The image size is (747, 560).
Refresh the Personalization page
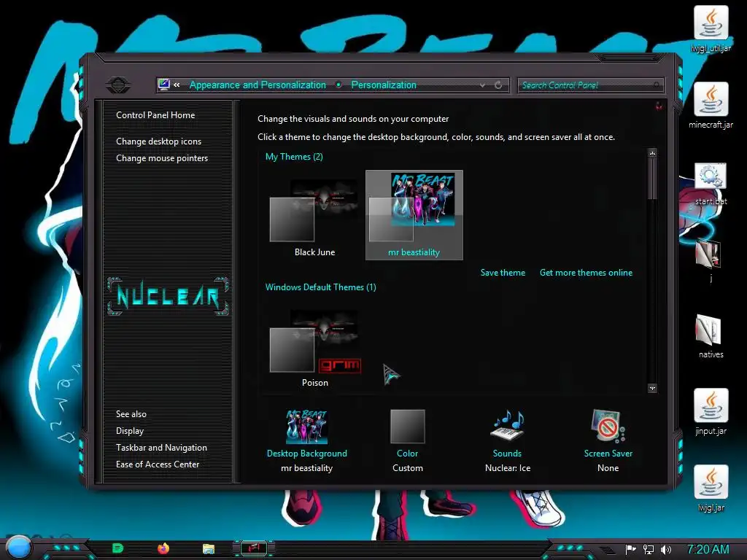pos(498,85)
